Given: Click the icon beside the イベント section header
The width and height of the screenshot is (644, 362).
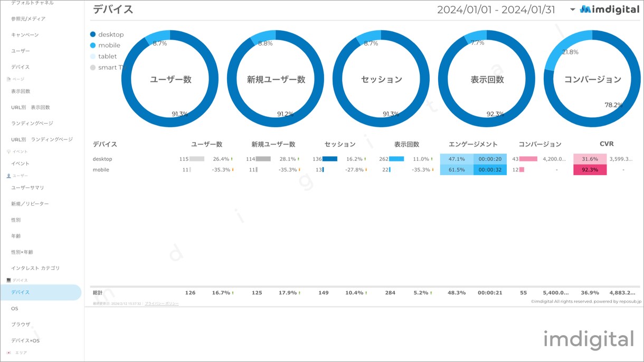Looking at the screenshot, I should (8, 151).
